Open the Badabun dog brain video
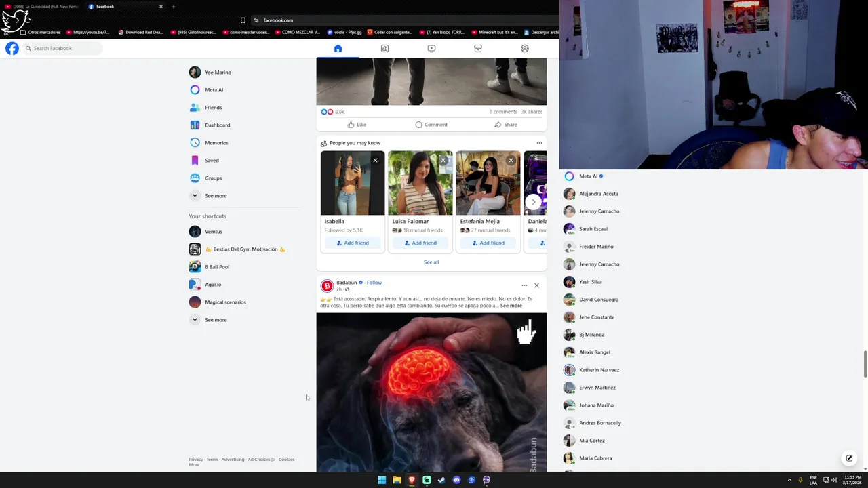Screen dimensions: 868x488 click(x=431, y=392)
